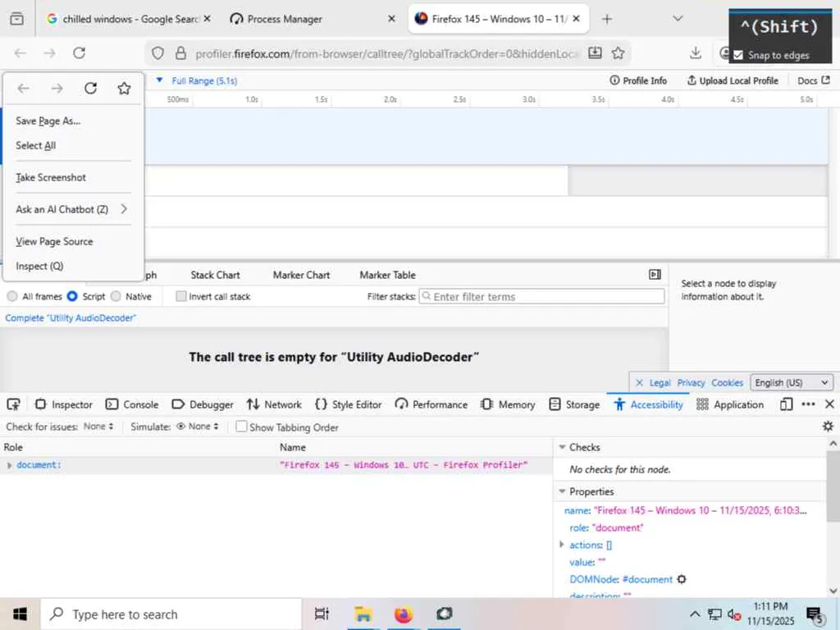840x630 pixels.
Task: Toggle responsive design mode icon in devtools
Action: coord(786,404)
